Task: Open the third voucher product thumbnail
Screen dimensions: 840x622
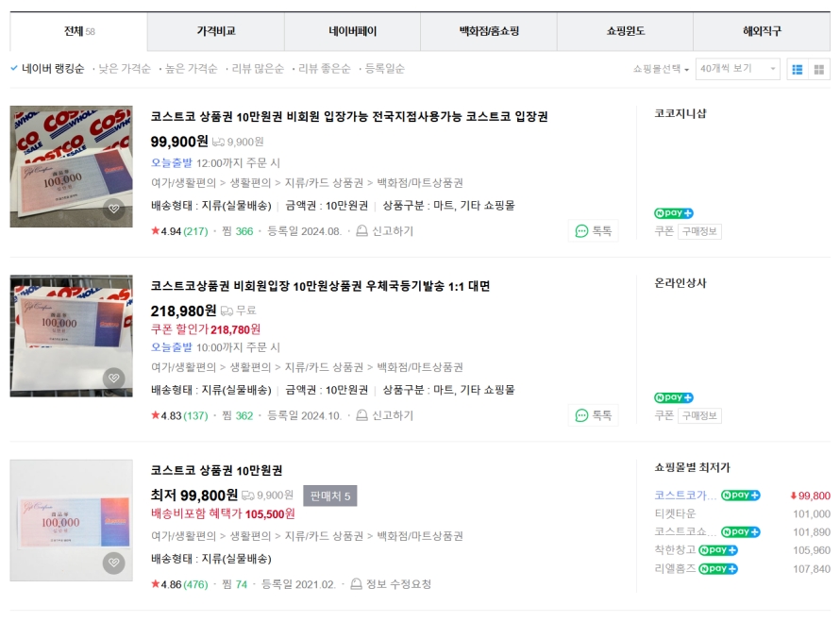Action: 71,520
